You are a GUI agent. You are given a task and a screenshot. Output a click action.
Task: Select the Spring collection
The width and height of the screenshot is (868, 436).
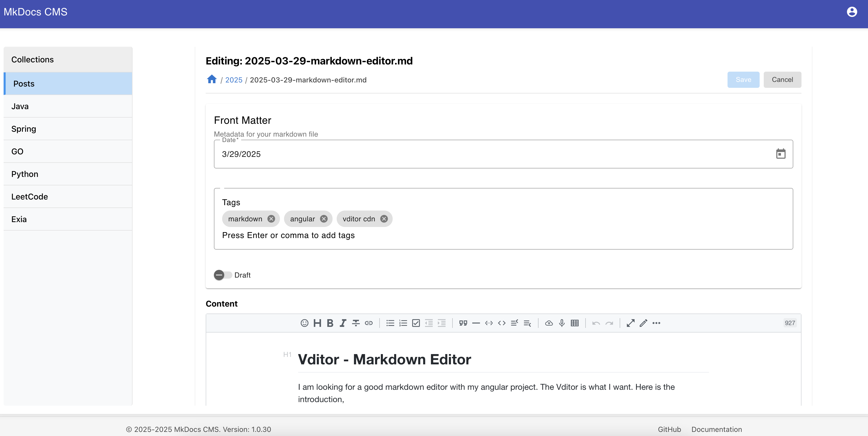(68, 129)
